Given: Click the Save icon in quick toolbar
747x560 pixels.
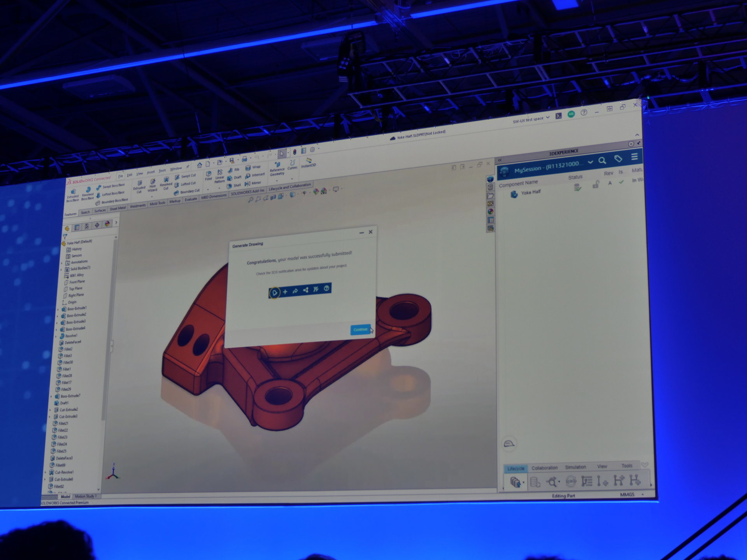Looking at the screenshot, I should [x=232, y=161].
